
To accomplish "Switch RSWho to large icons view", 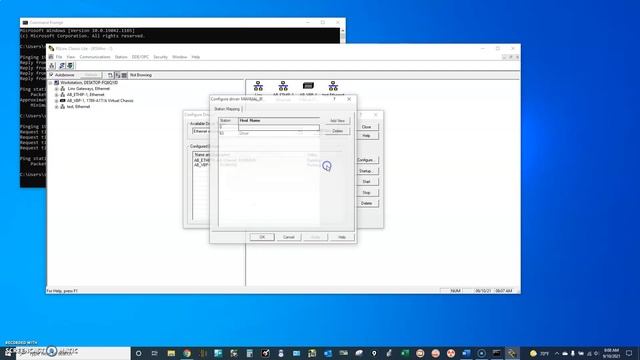I will pyautogui.click(x=118, y=75).
